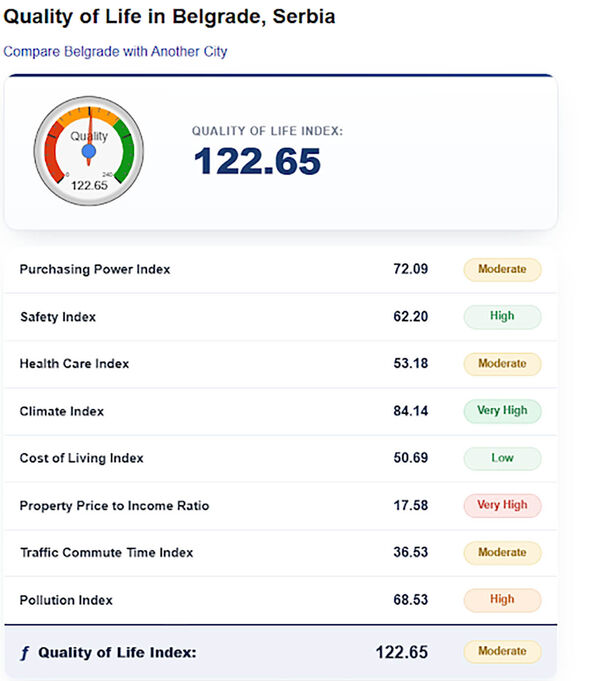Click the Climate Index Very High badge

pyautogui.click(x=503, y=411)
